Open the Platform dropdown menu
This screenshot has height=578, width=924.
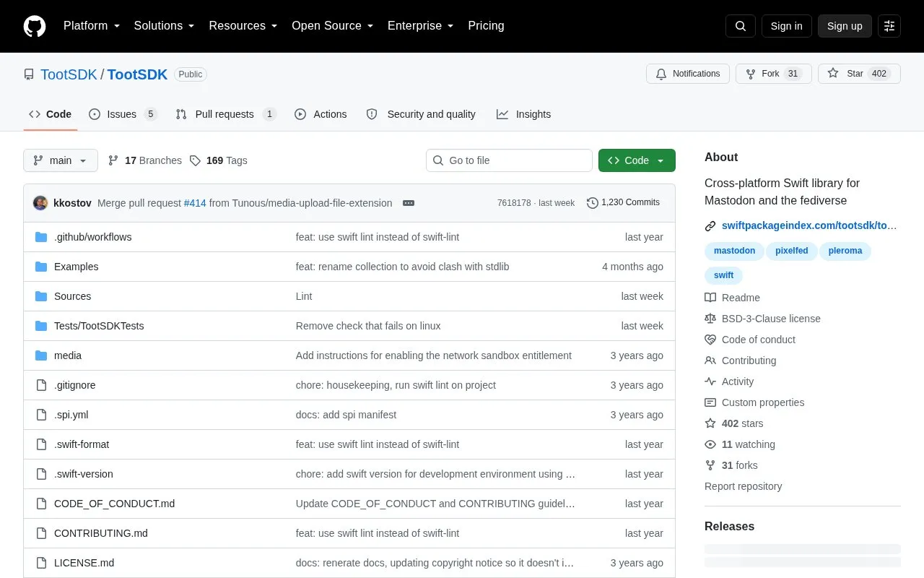[x=92, y=26]
